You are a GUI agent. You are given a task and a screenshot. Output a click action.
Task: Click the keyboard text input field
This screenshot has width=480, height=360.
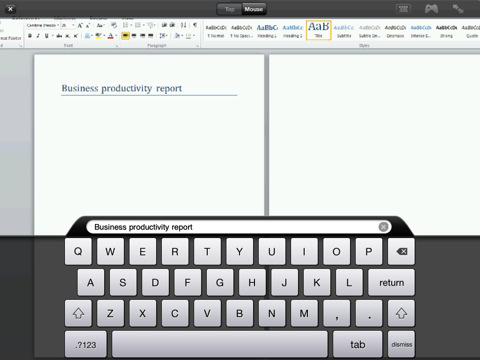239,227
